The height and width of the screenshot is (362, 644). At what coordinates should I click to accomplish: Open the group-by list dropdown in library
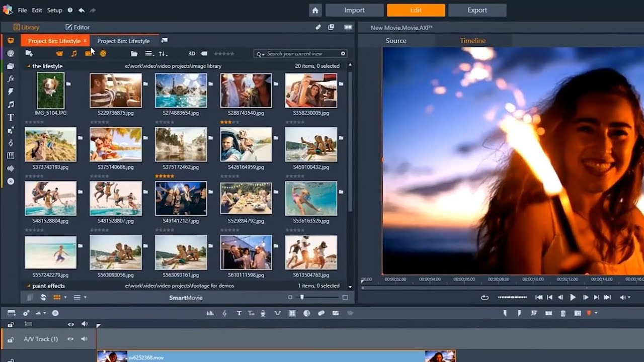coord(149,53)
